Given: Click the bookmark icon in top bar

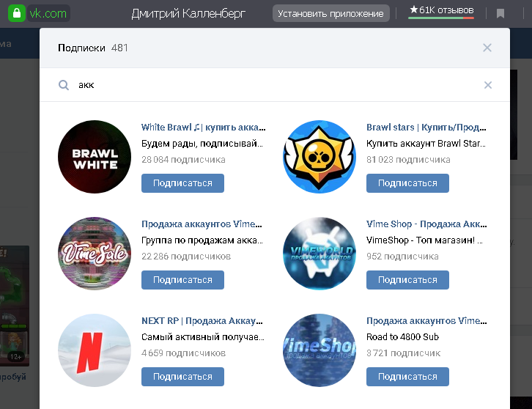Looking at the screenshot, I should pos(500,14).
